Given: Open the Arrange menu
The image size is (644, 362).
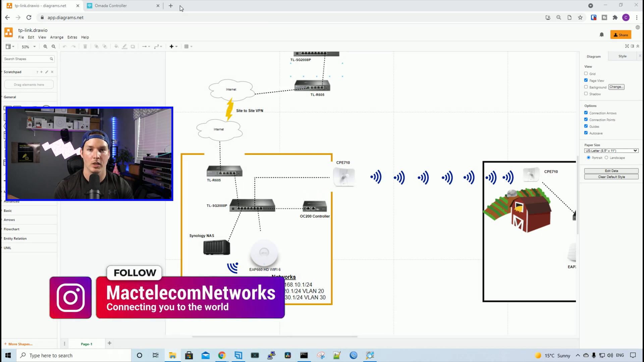Looking at the screenshot, I should 57,37.
